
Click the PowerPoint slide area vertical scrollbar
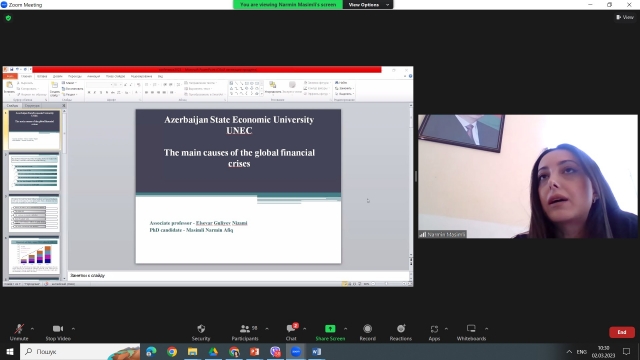(x=411, y=180)
